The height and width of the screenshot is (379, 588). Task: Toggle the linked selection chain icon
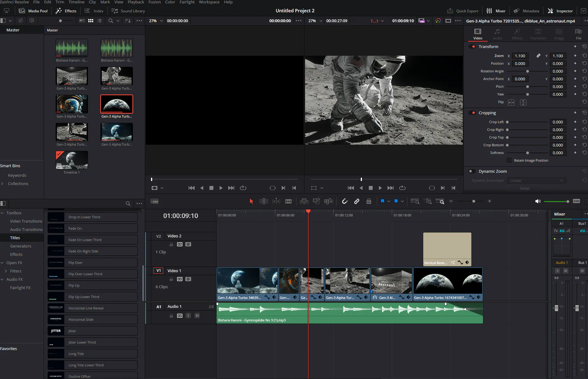(x=357, y=201)
